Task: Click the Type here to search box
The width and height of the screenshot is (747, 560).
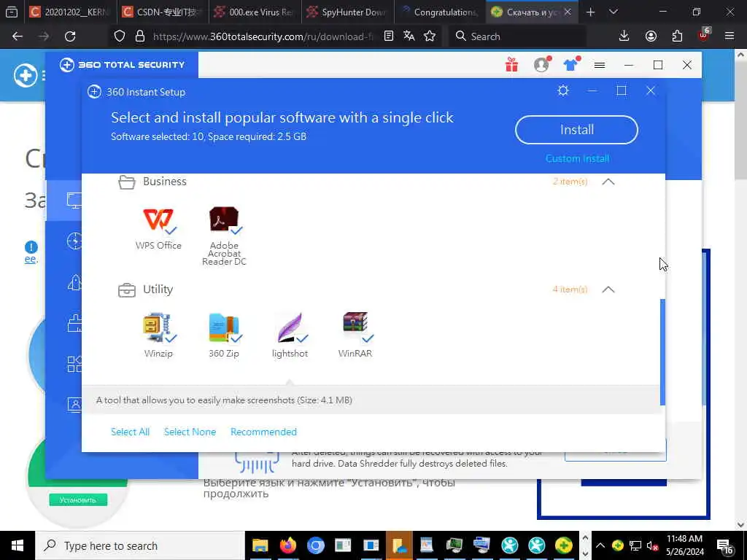Action: (140, 545)
